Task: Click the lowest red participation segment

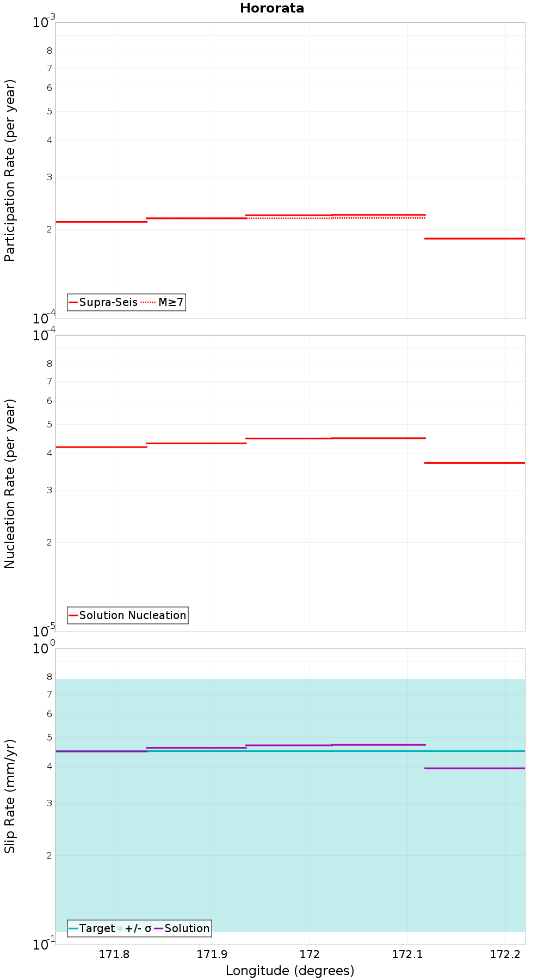Action: 474,238
